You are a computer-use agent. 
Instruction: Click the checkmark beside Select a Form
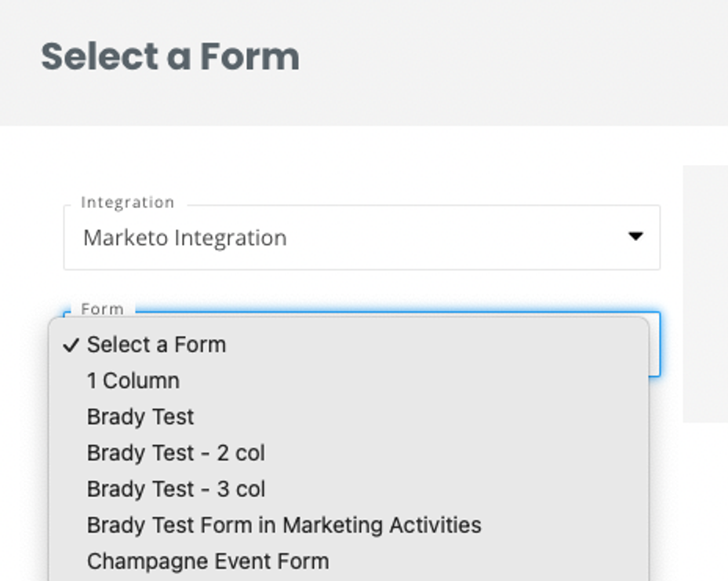click(73, 345)
